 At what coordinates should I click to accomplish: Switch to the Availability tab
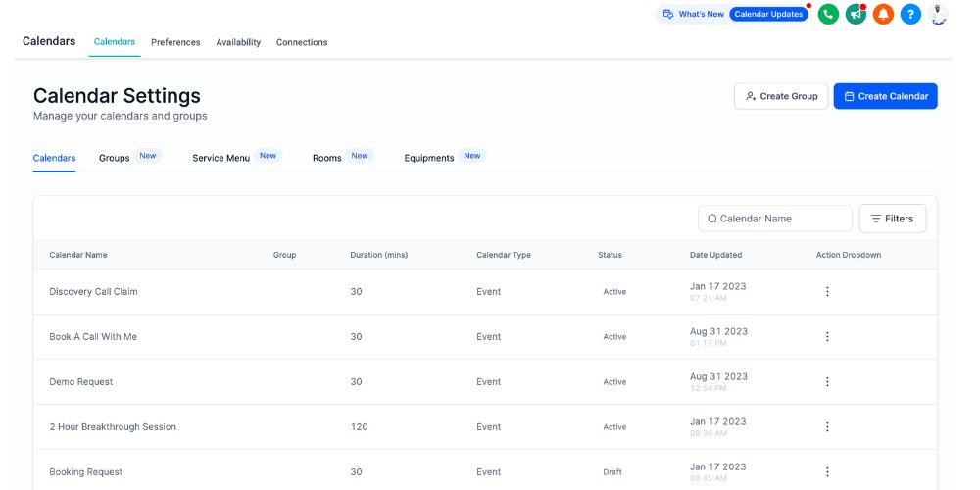[238, 42]
